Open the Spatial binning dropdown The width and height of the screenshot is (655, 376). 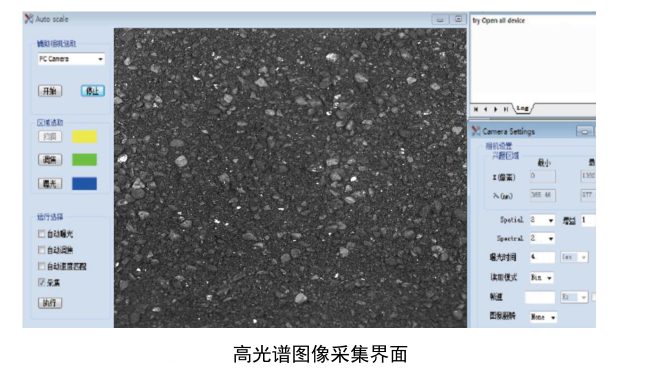coord(543,220)
